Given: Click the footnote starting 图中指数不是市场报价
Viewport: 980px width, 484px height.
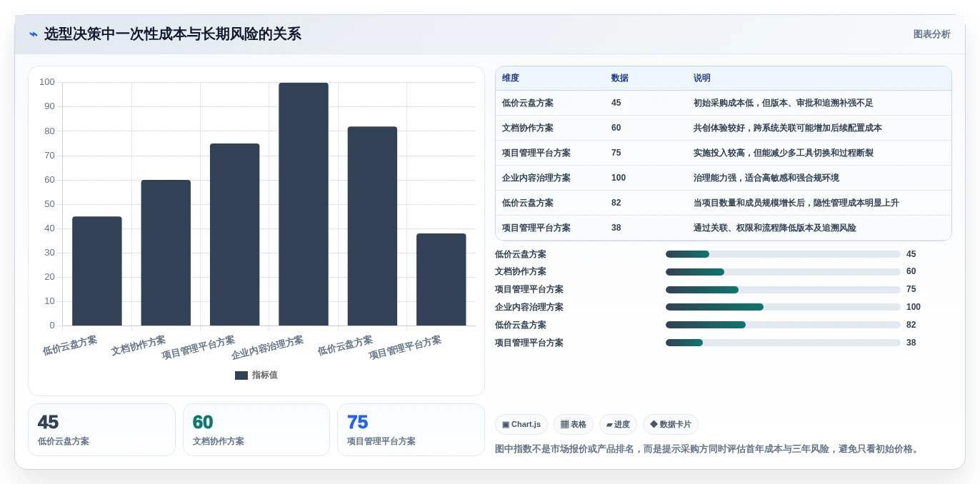Looking at the screenshot, I should (708, 449).
